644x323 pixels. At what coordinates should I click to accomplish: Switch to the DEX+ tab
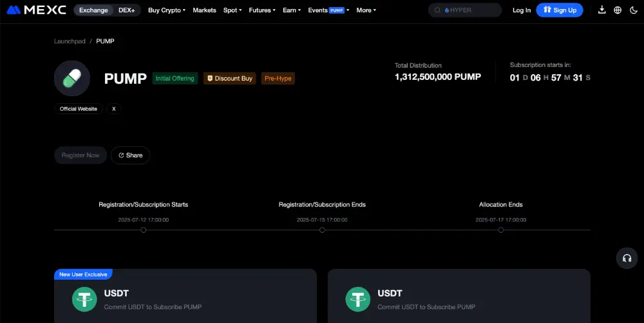pos(126,10)
